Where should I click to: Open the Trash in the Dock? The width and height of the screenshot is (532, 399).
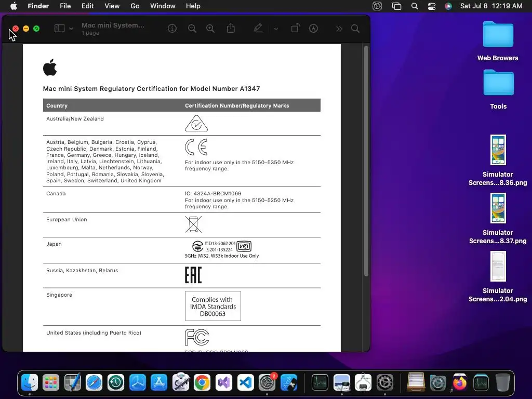point(503,382)
